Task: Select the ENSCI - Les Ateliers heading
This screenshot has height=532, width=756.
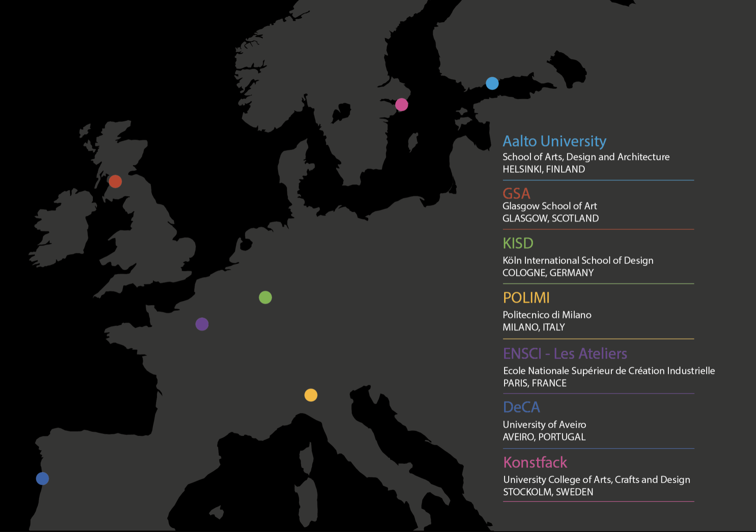Action: 565,353
